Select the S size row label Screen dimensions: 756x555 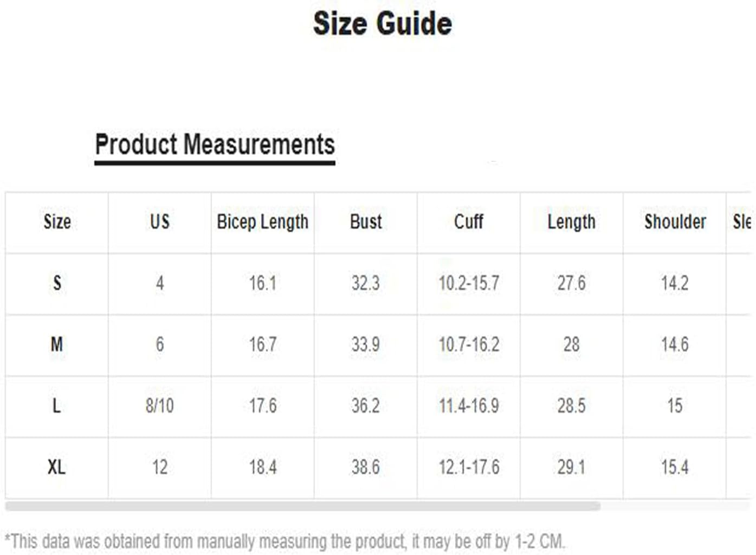click(57, 283)
